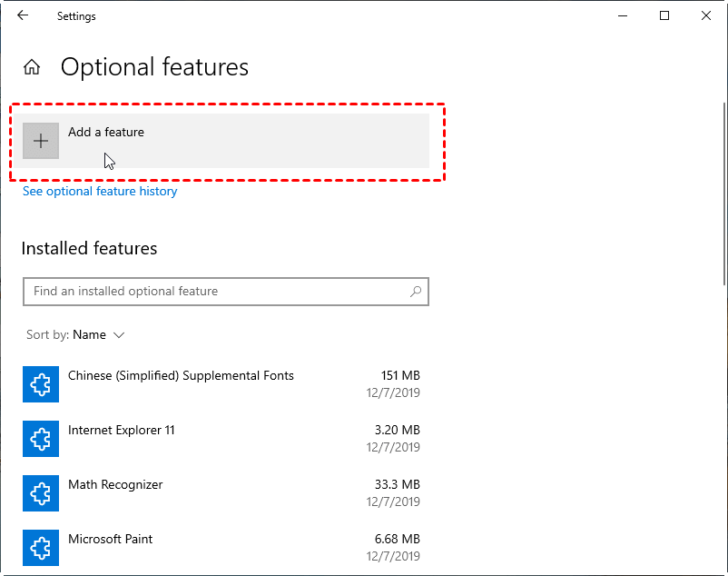The width and height of the screenshot is (728, 576).
Task: Click the back arrow in Settings
Action: click(x=23, y=15)
